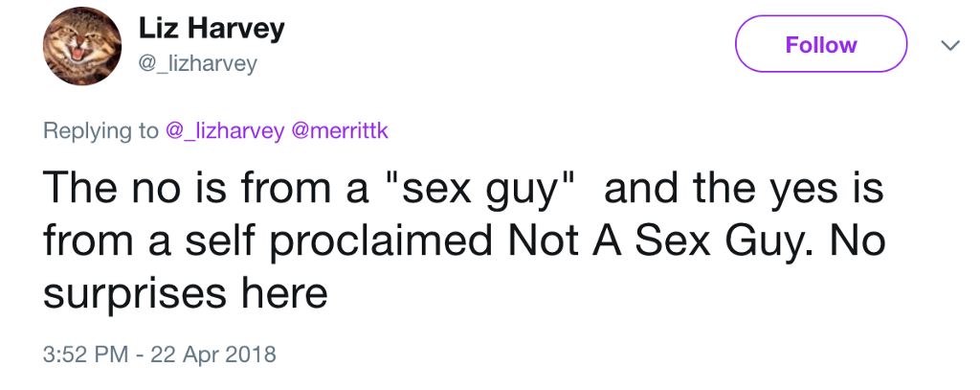
Task: Open the Liz Harvey display name
Action: 211,29
